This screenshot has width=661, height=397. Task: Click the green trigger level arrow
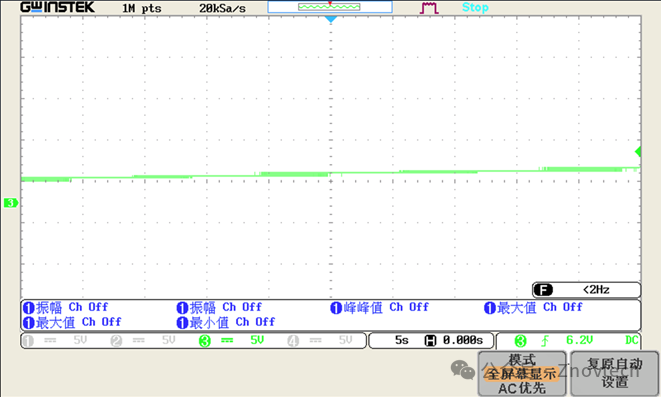638,151
